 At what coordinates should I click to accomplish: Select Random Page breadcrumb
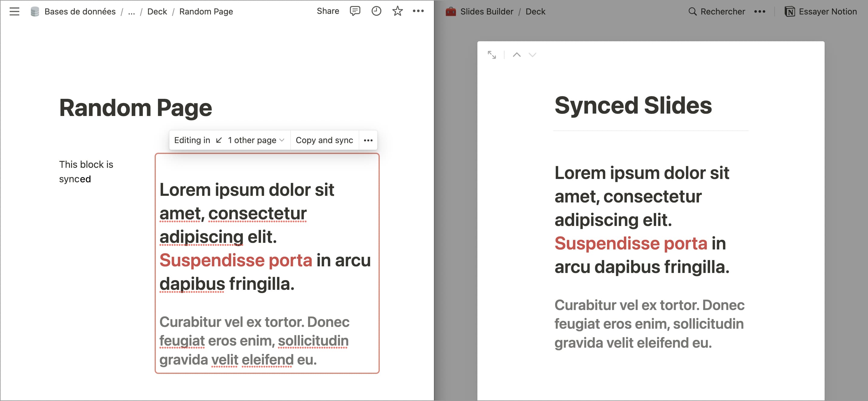point(206,11)
